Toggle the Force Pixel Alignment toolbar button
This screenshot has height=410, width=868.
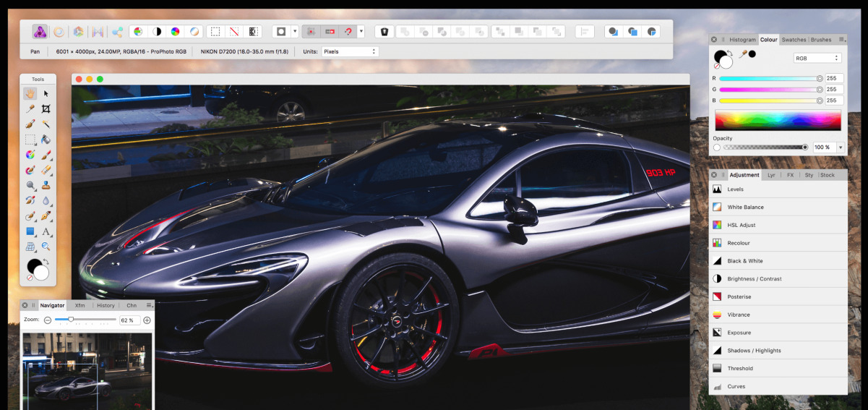click(x=311, y=32)
